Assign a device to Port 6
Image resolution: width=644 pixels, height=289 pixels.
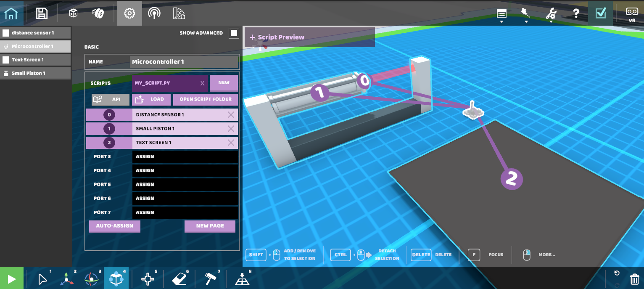[185, 198]
